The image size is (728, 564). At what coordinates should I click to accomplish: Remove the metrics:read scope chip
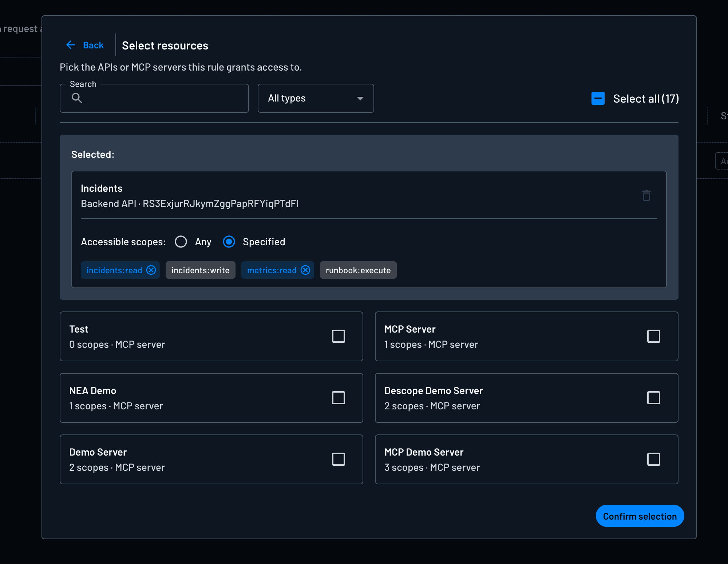point(305,270)
